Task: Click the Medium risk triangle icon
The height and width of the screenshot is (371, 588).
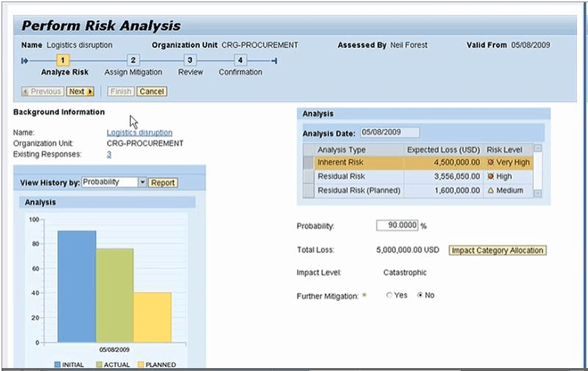Action: (490, 191)
